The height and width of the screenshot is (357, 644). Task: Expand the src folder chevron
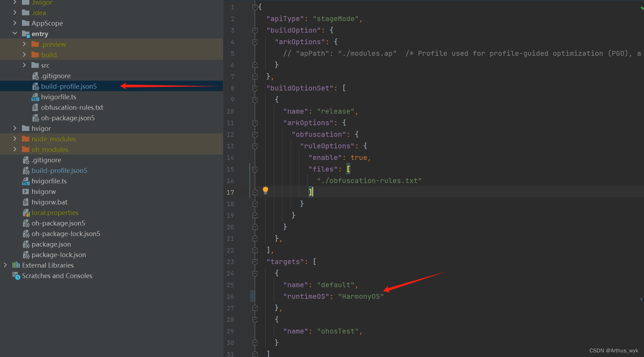[x=24, y=65]
